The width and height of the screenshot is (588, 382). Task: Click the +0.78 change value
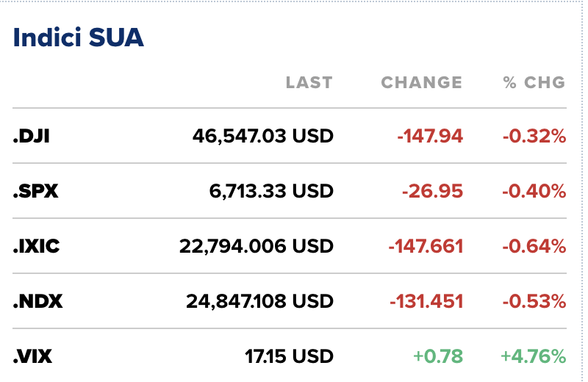[x=437, y=357]
